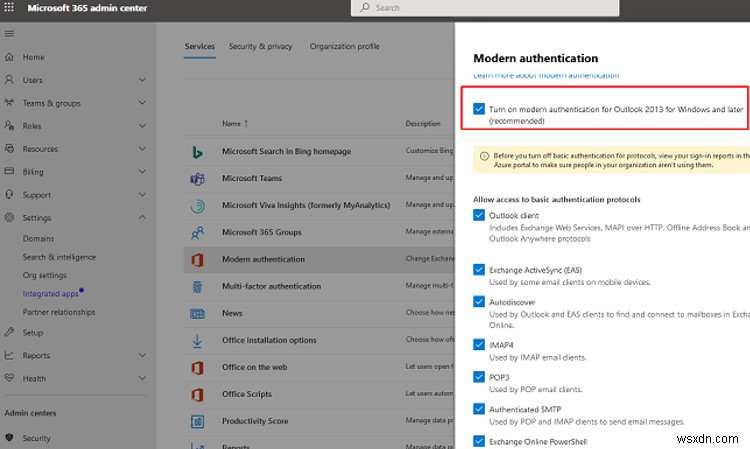The image size is (750, 449).
Task: Click the Users person icon
Action: pos(9,80)
